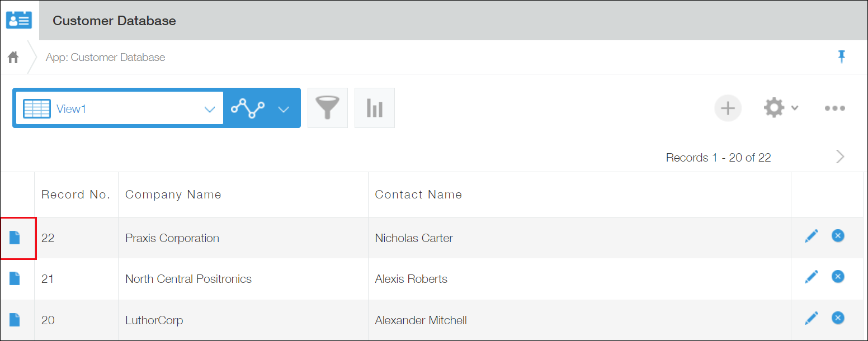This screenshot has width=868, height=341.
Task: Open the Nicholas Carter record link
Action: 414,238
